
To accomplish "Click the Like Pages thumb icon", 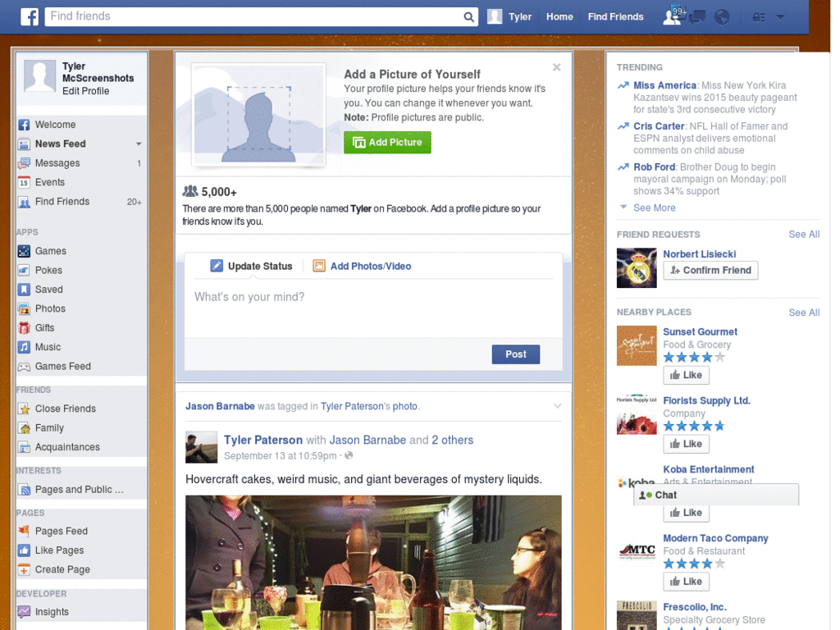I will tap(24, 550).
